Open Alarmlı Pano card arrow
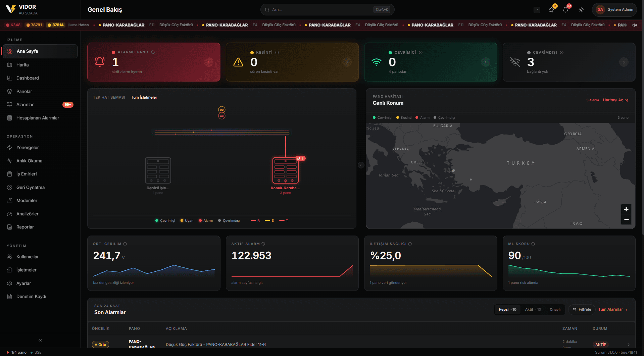Image resolution: width=644 pixels, height=356 pixels. (x=209, y=62)
